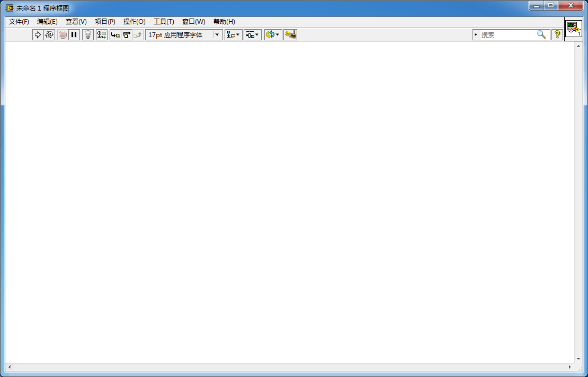Open the 文件(F) menu
588x377 pixels.
click(19, 22)
